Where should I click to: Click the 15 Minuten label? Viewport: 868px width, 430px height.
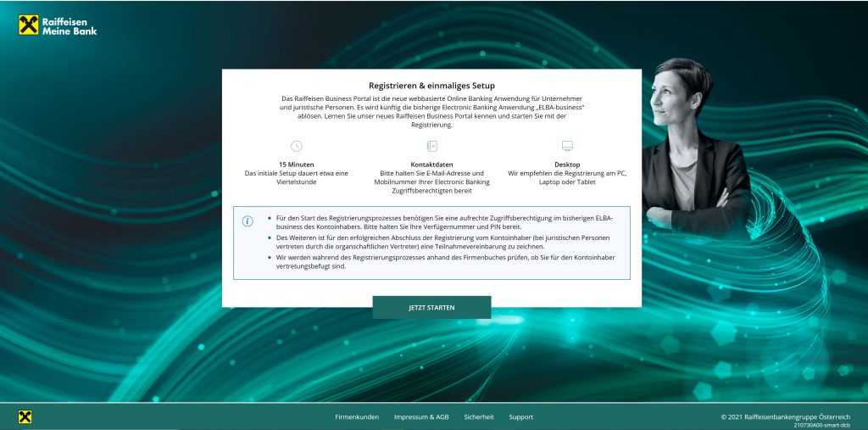point(296,164)
